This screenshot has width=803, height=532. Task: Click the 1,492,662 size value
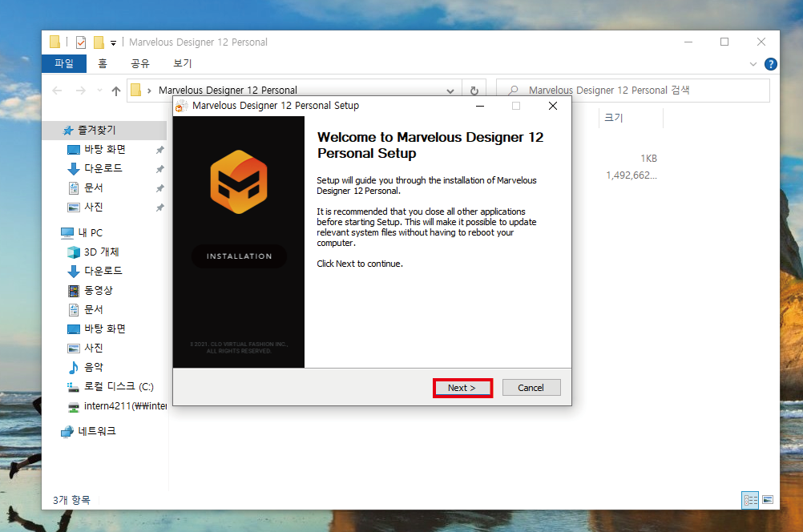[632, 175]
